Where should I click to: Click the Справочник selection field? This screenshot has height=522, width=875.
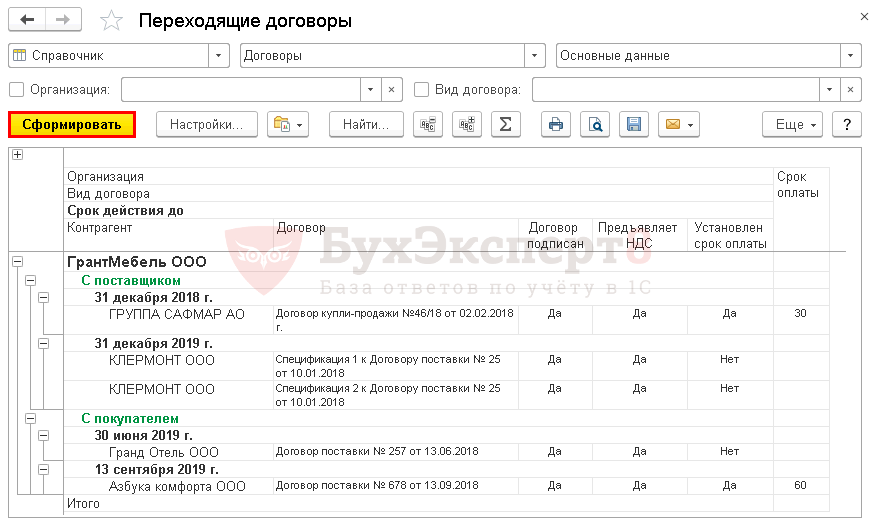coord(109,56)
